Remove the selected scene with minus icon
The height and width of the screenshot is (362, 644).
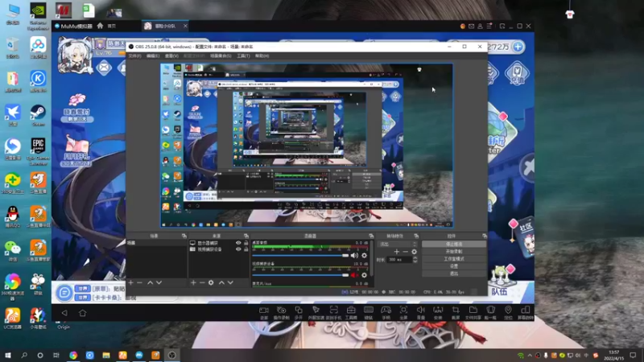[139, 283]
